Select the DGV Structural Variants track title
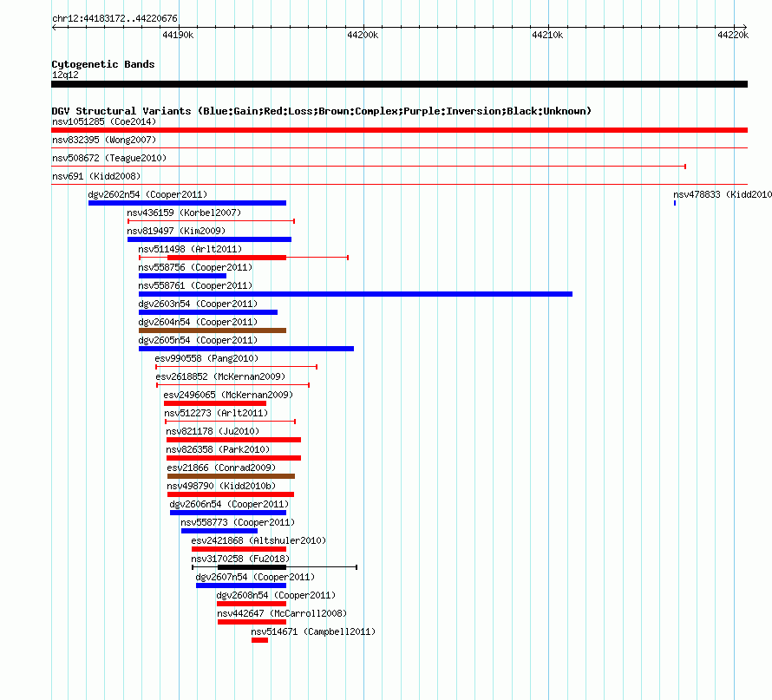Viewport: 772px width, 700px height. point(322,111)
